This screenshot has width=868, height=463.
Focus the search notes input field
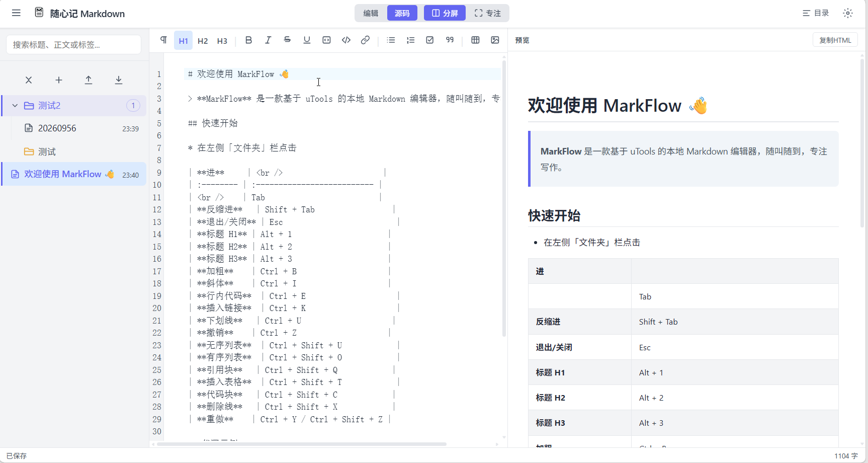click(73, 45)
